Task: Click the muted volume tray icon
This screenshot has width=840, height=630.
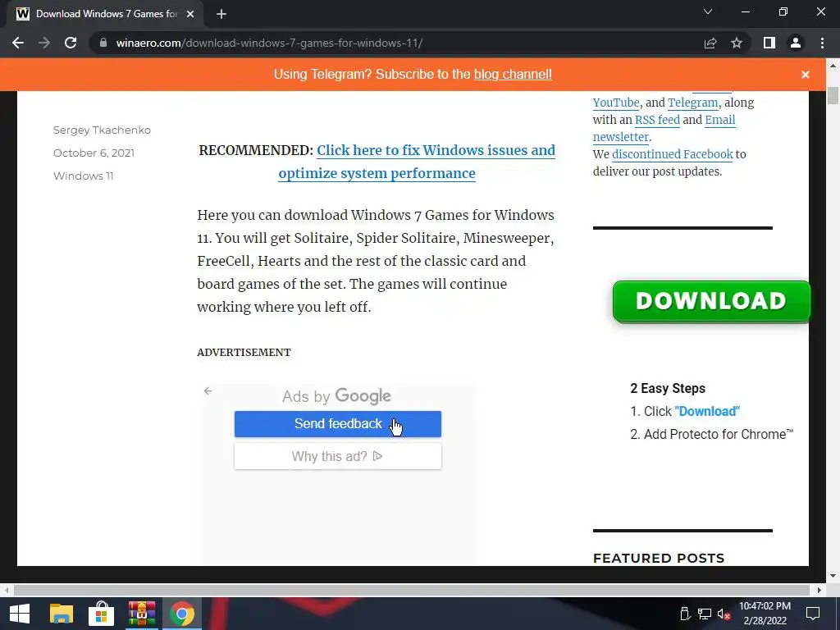Action: (724, 614)
